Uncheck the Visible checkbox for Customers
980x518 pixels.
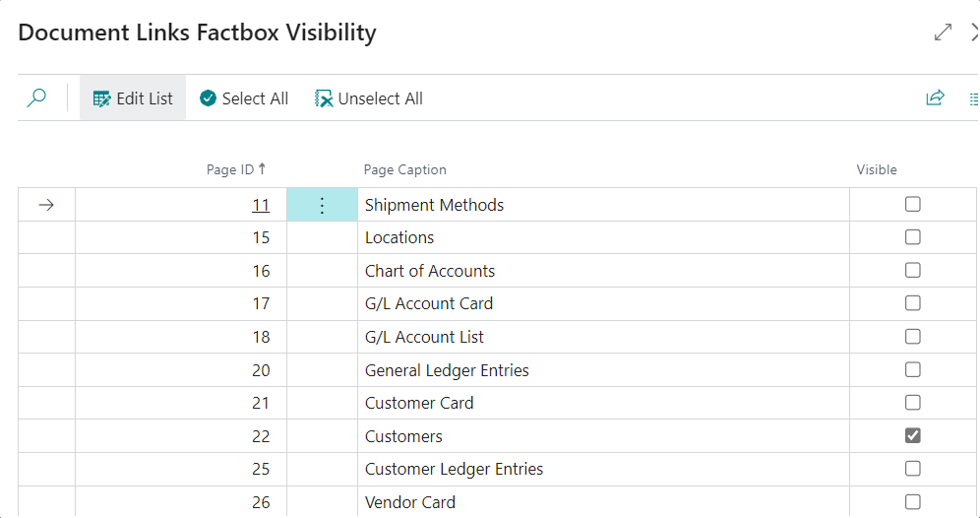click(913, 435)
